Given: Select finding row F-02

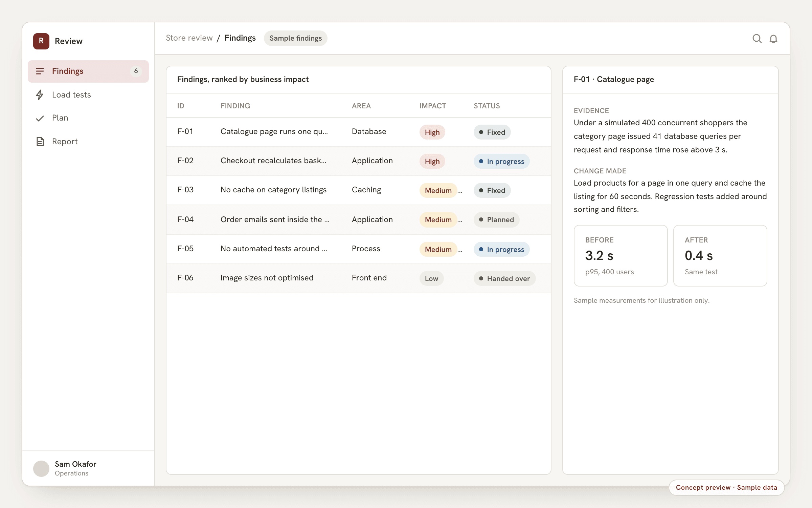Looking at the screenshot, I should click(358, 161).
